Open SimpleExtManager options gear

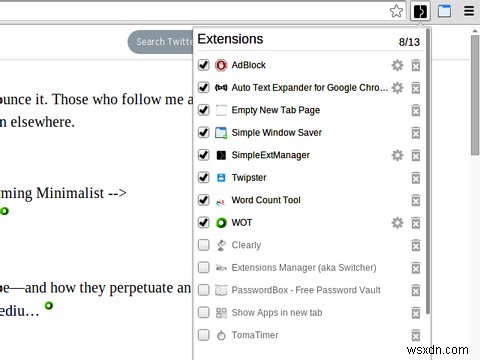pos(397,155)
